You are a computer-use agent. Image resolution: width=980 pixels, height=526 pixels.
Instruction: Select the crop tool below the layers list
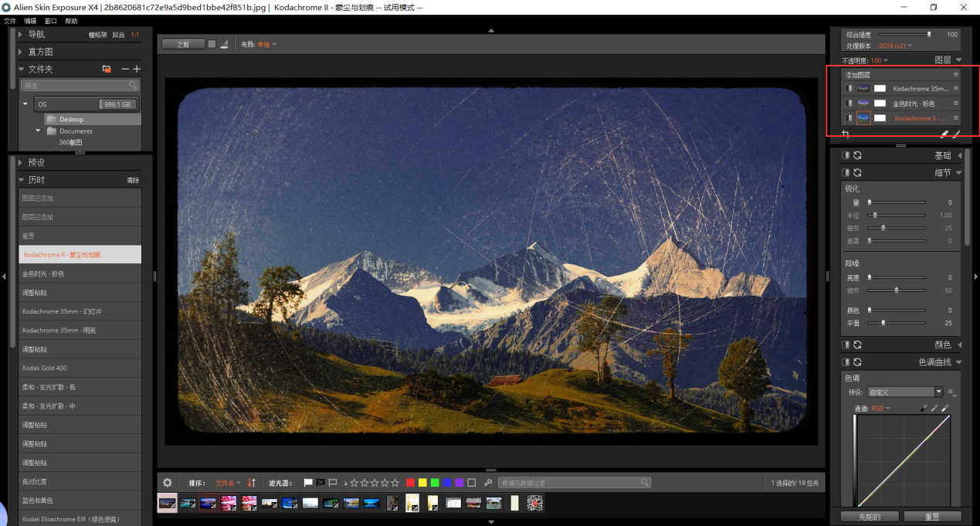[x=846, y=134]
